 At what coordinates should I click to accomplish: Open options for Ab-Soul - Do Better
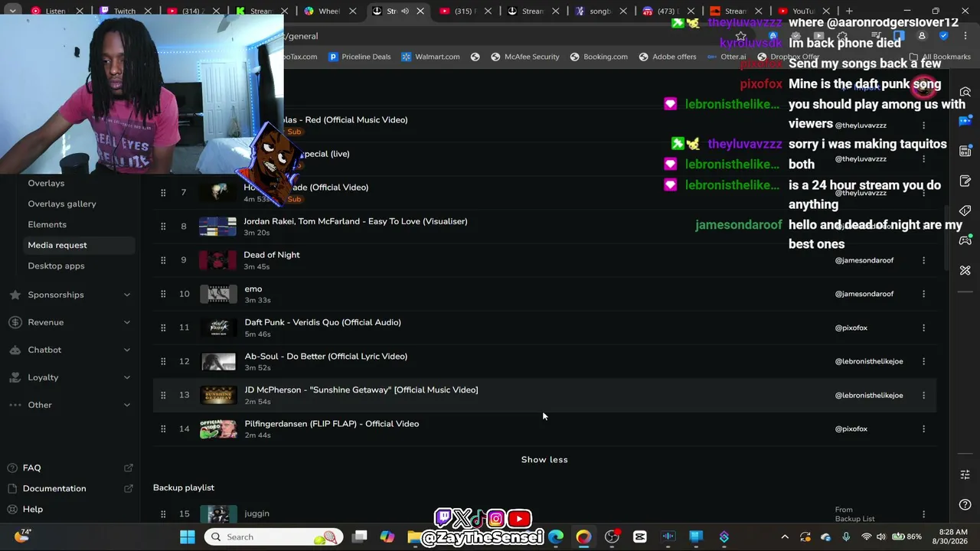923,361
